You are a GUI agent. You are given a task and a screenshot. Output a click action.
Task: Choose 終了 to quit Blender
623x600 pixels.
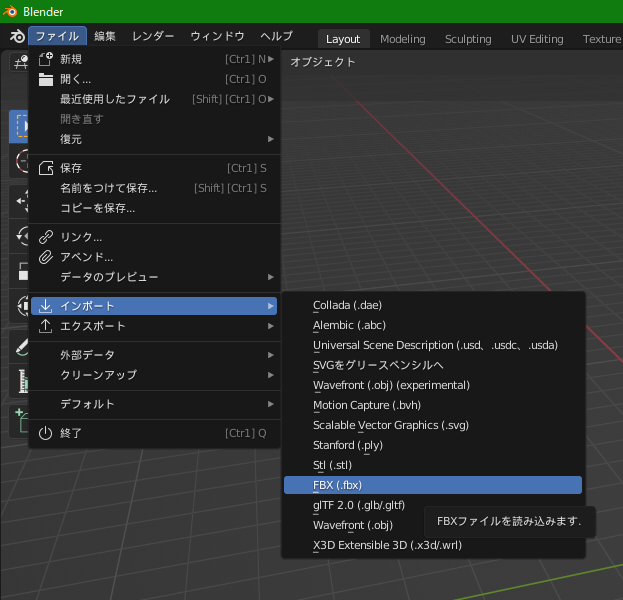(x=154, y=433)
